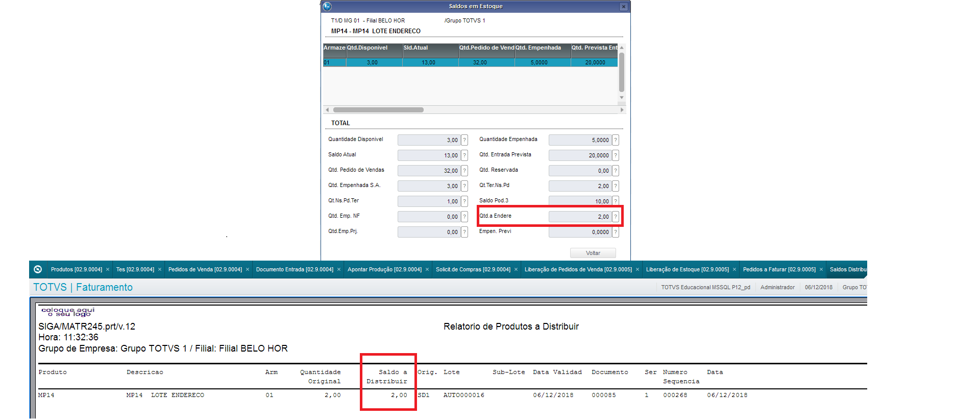Screen dimensions: 980x419
Task: Click help icon beside Qt.Ter.Ns.Pd field
Action: click(x=616, y=186)
